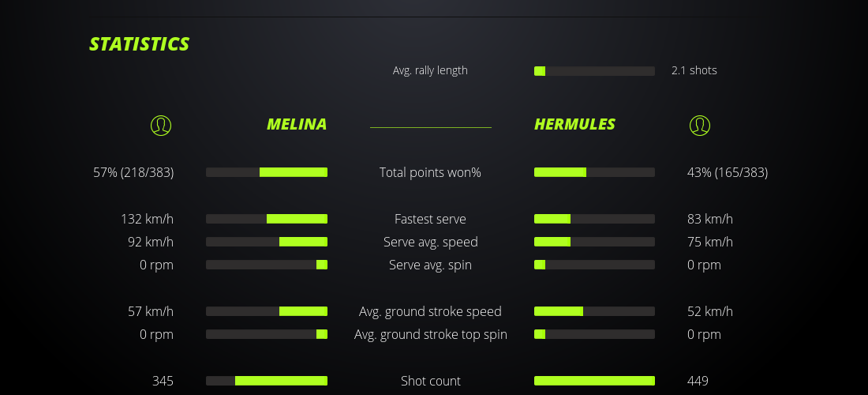Click Hermules' Serve avg. spin bar
This screenshot has width=868, height=395.
[594, 265]
